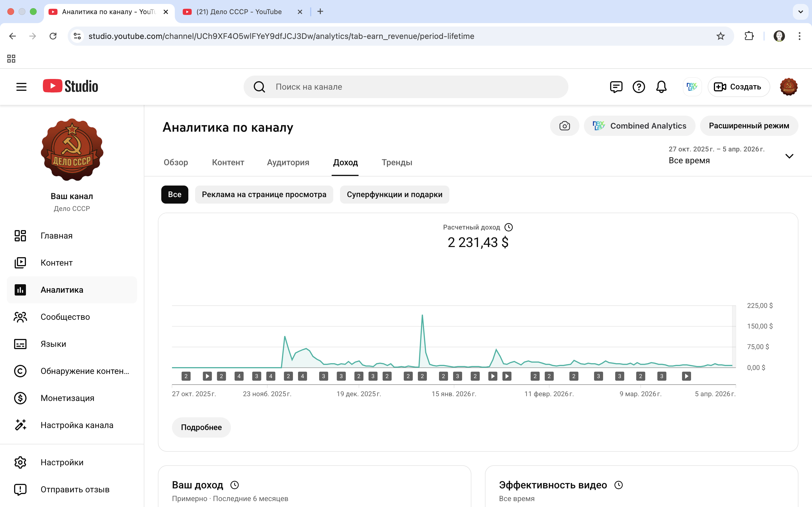Open the hamburger sidebar menu
Image resolution: width=812 pixels, height=507 pixels.
(21, 87)
